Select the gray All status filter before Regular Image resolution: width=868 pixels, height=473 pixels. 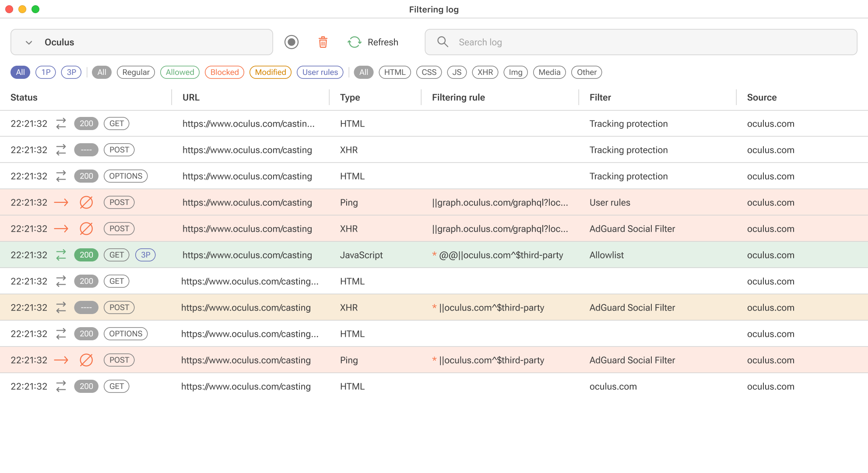(102, 72)
